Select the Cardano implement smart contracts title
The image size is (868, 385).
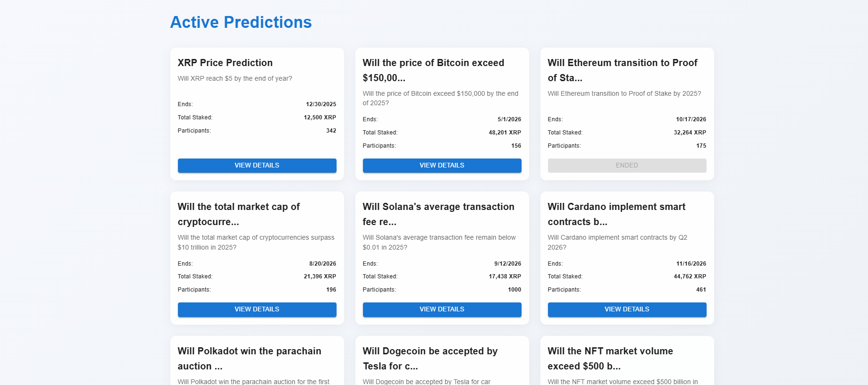tap(616, 214)
